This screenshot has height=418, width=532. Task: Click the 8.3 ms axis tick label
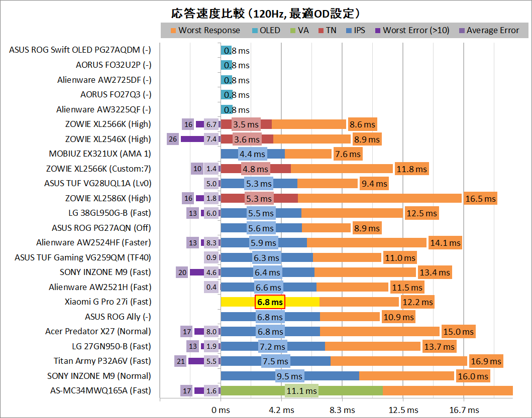click(342, 410)
